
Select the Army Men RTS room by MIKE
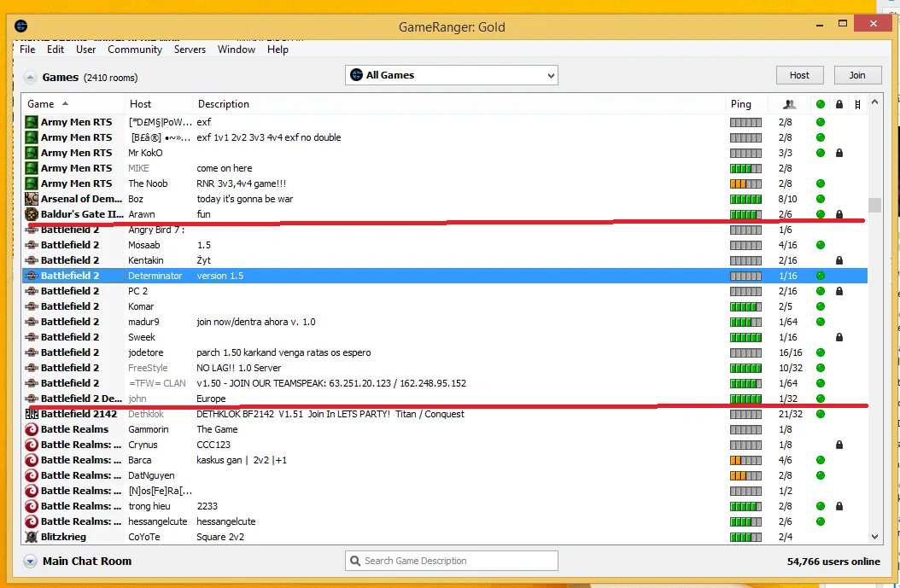click(445, 169)
